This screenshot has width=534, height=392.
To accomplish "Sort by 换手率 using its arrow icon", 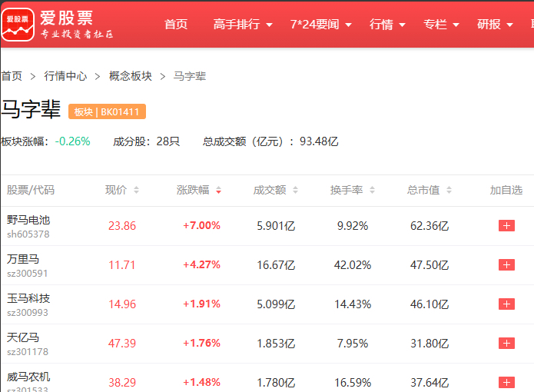I will (x=372, y=190).
